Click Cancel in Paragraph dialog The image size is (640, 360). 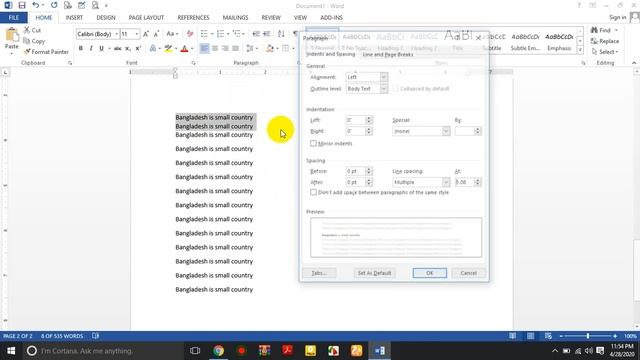[x=468, y=273]
